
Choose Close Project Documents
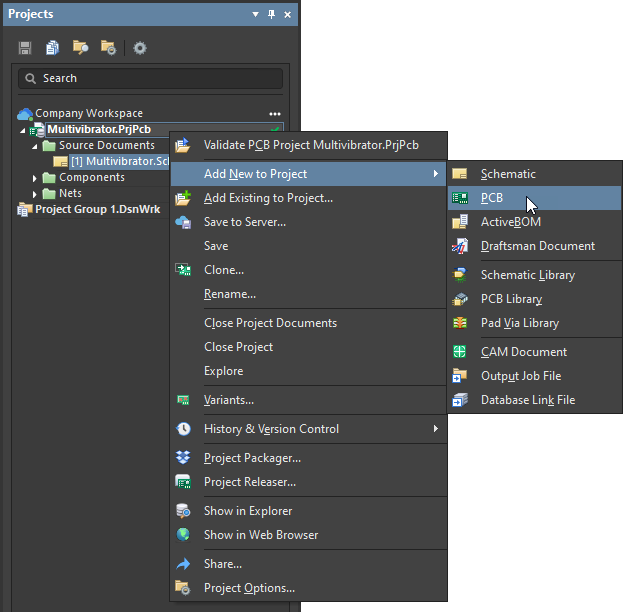(x=309, y=323)
